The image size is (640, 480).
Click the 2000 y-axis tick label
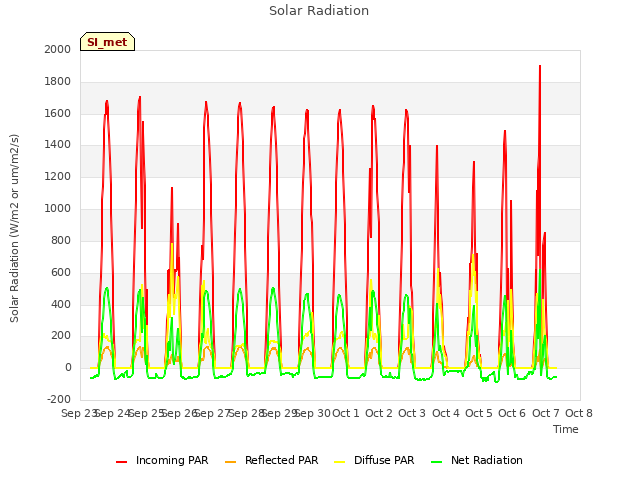click(x=58, y=49)
